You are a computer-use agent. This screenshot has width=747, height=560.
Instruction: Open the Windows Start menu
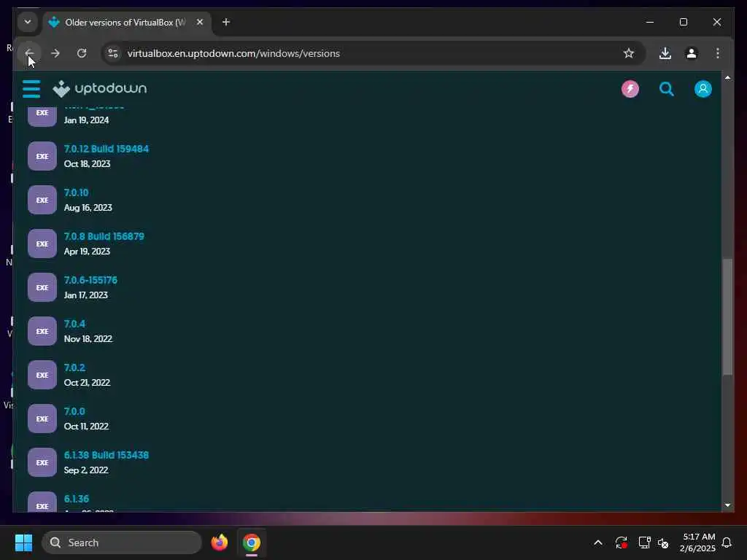(23, 542)
